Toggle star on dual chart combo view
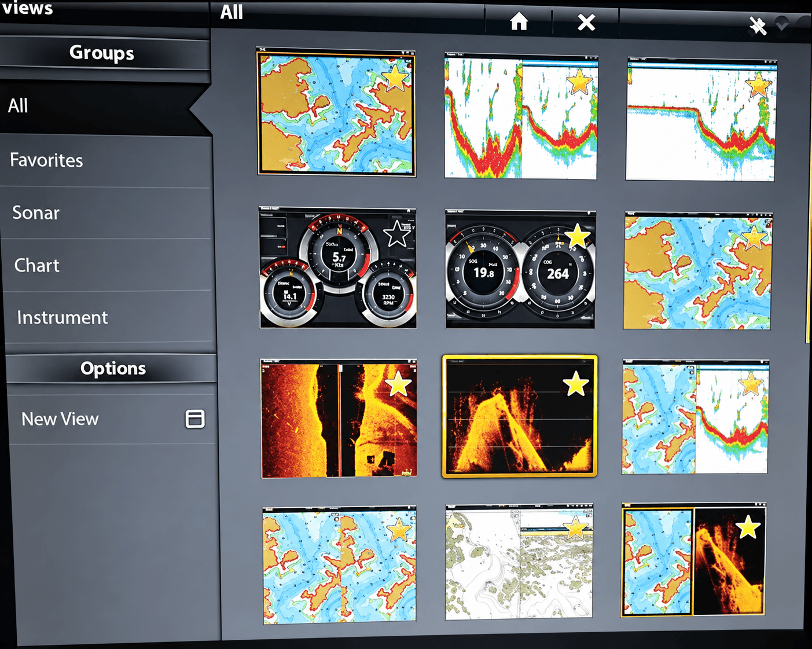The width and height of the screenshot is (812, 649). point(399,530)
